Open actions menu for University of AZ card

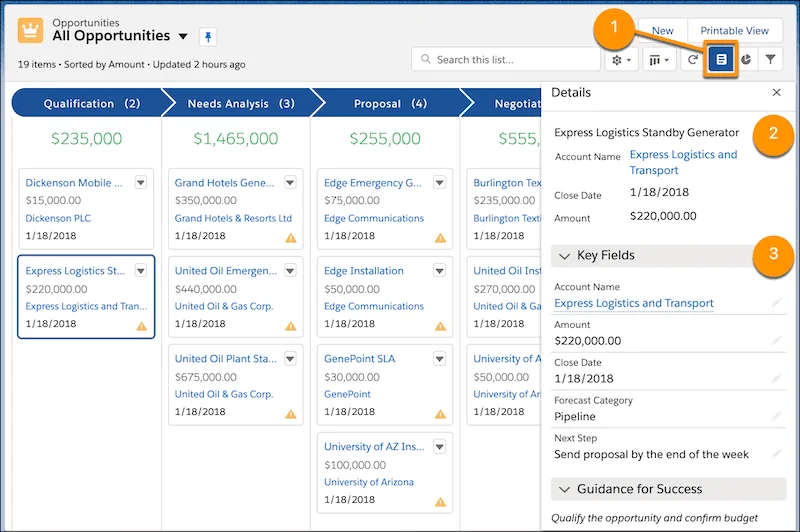(x=439, y=447)
